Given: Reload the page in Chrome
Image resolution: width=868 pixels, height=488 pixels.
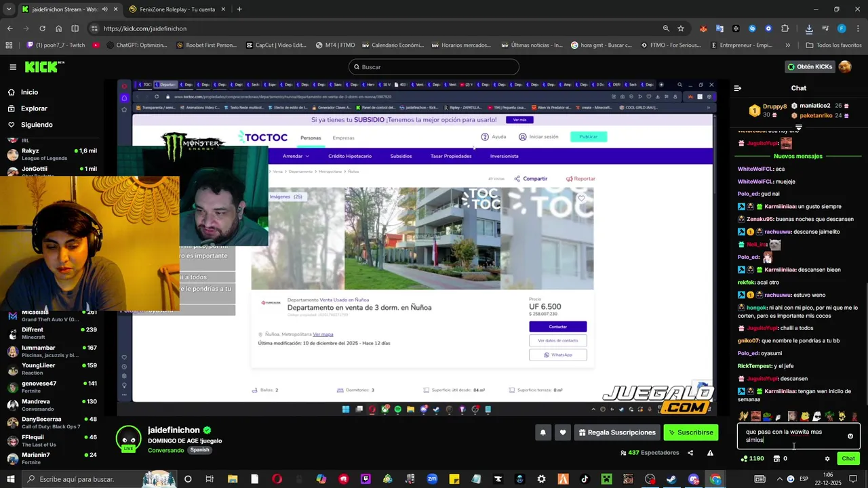Looking at the screenshot, I should pos(42,28).
